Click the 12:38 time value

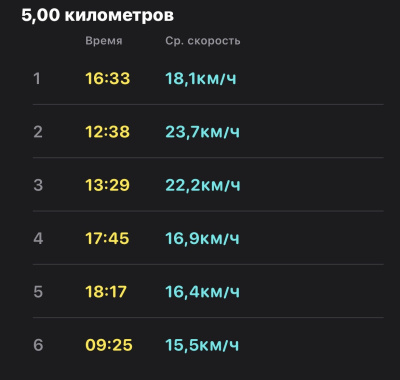tap(108, 132)
